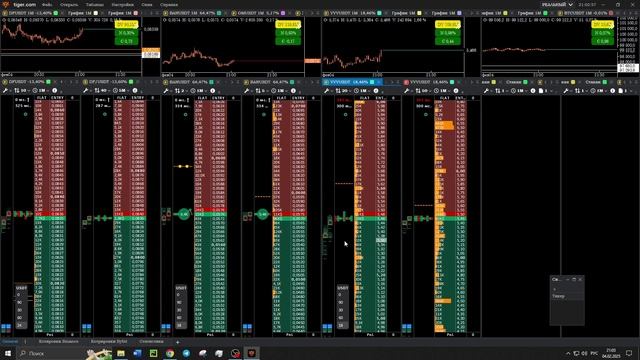Screen dimensions: 640x360
Task: Open the Совместная workspace tab
Action: [x=151, y=341]
